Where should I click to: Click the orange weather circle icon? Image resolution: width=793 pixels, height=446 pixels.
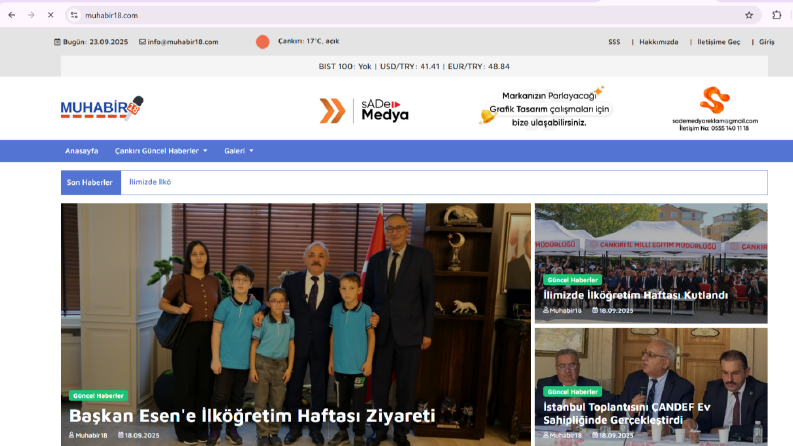[x=262, y=42]
